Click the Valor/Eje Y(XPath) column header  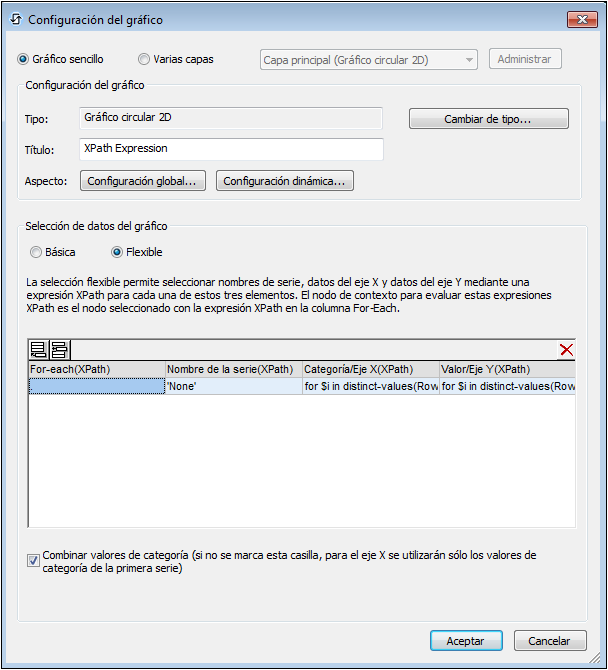(508, 369)
